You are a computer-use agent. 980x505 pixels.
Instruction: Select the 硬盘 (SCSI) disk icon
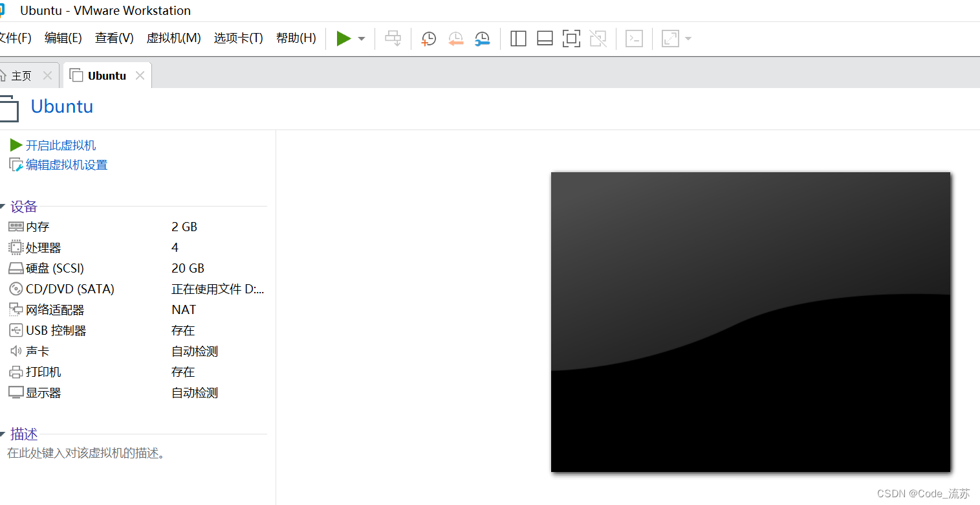[x=16, y=268]
